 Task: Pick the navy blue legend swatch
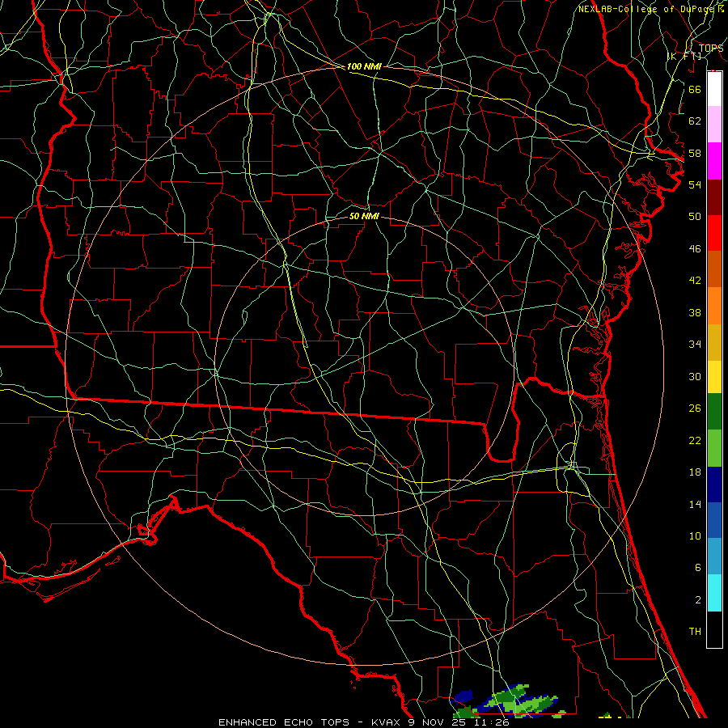(714, 485)
